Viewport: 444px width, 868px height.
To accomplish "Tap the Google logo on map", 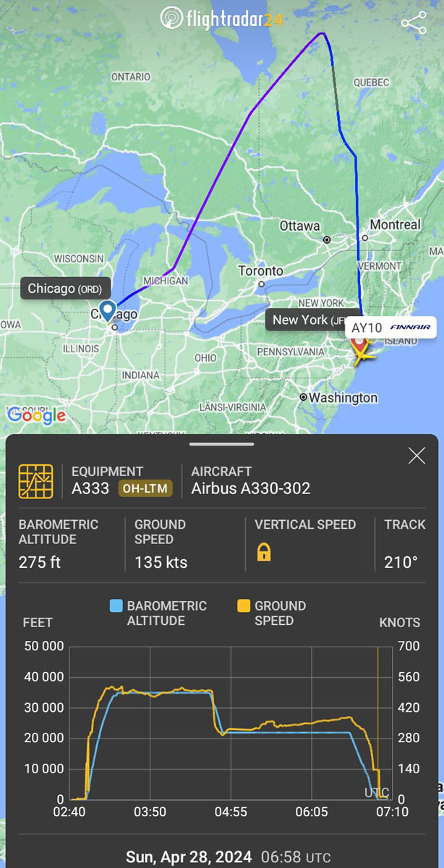I will click(x=36, y=415).
